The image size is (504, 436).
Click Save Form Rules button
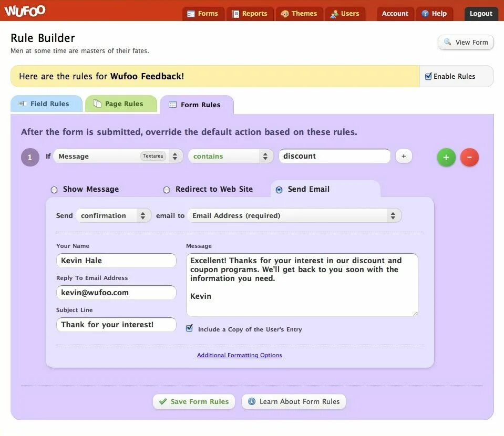(194, 402)
